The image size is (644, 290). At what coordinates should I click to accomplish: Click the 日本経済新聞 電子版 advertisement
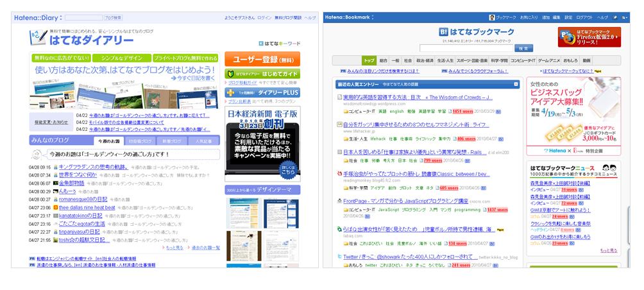coord(262,144)
